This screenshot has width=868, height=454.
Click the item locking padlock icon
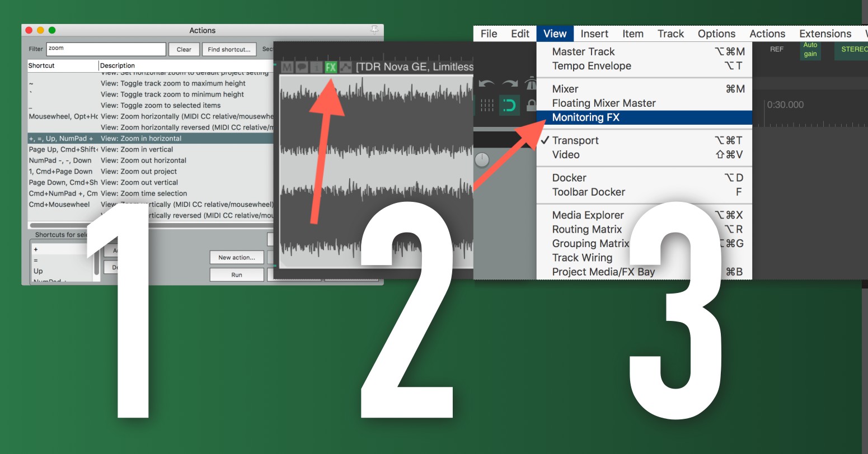click(x=531, y=105)
